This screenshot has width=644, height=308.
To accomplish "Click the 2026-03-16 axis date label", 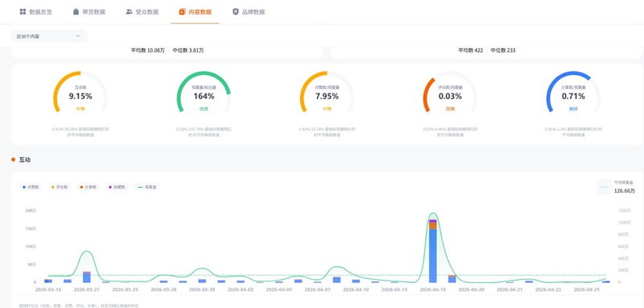I will click(48, 289).
